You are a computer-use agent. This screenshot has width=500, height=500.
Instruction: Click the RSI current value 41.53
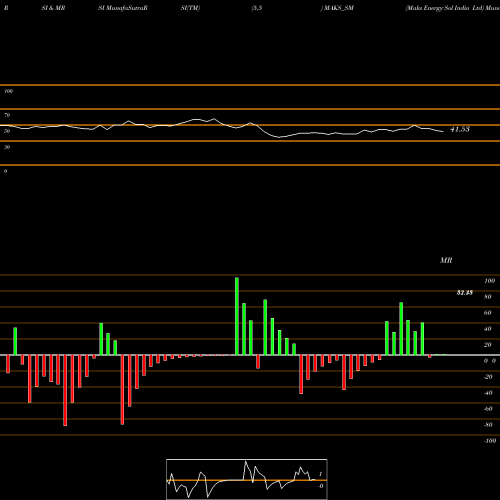click(460, 129)
